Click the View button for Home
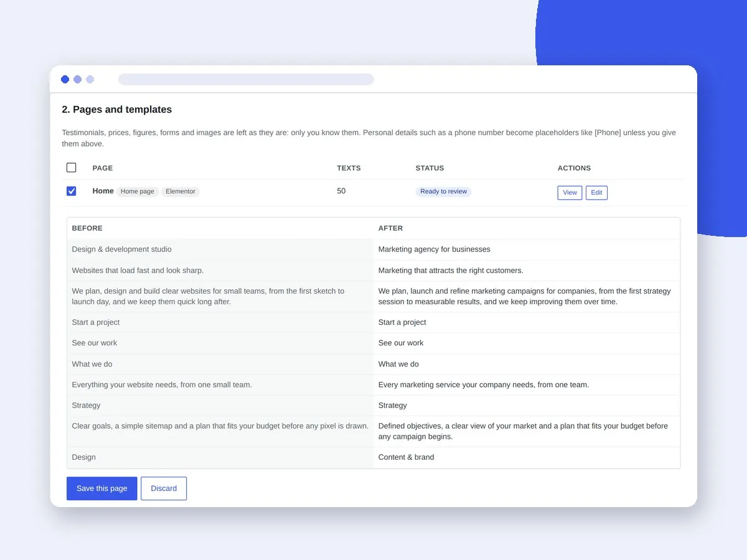 click(570, 193)
